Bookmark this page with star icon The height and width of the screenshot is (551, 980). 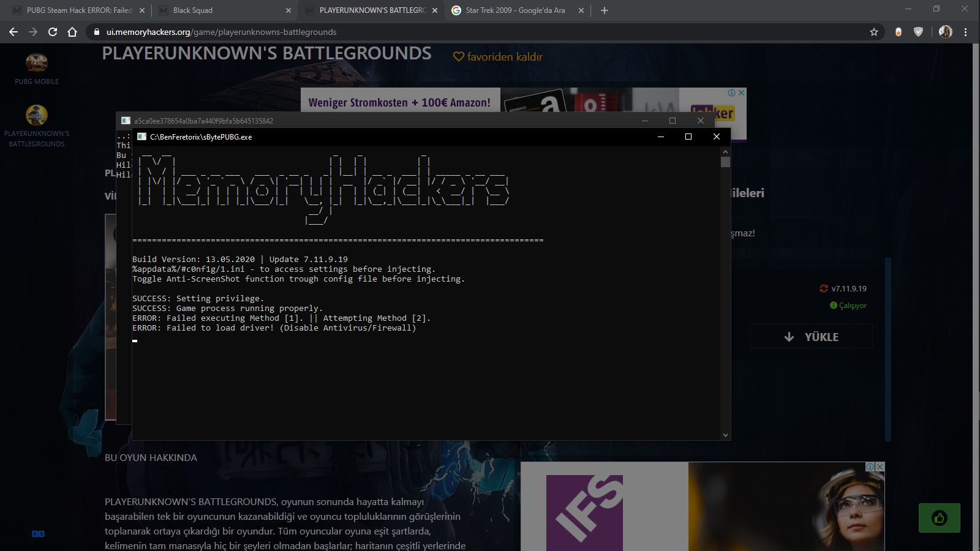click(x=874, y=32)
